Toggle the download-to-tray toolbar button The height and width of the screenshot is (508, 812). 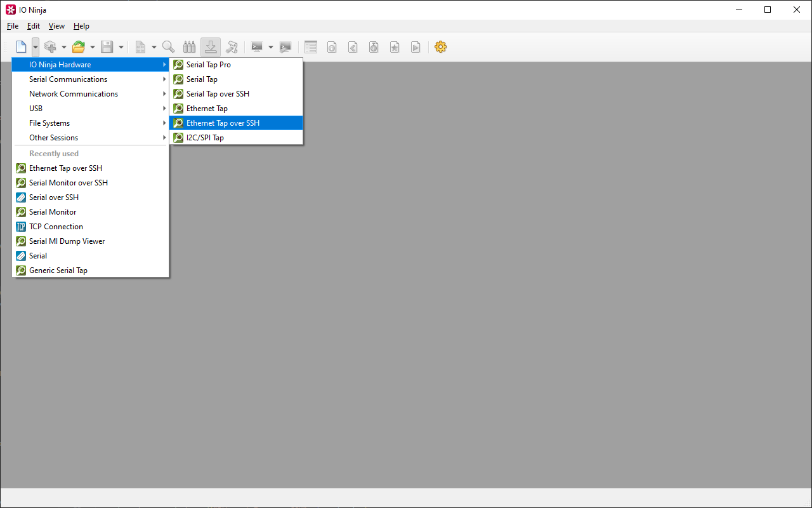(211, 47)
